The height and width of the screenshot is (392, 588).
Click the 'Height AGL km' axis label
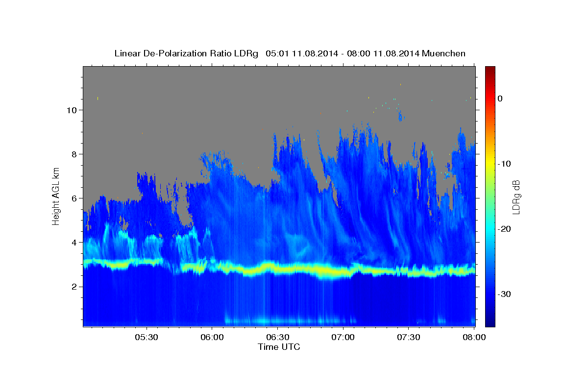[x=56, y=196]
